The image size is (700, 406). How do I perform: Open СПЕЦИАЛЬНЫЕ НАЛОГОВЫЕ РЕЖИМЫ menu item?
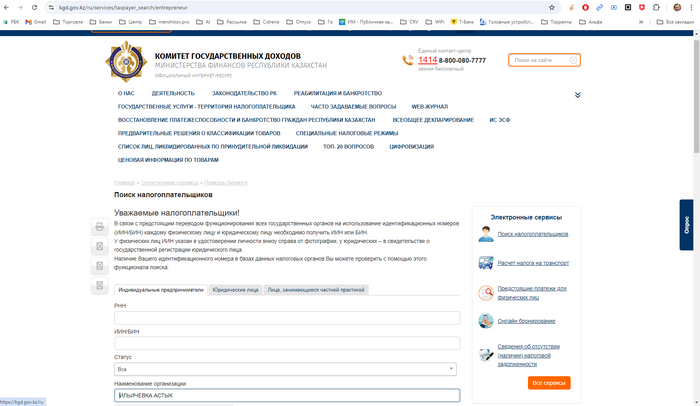pos(347,133)
